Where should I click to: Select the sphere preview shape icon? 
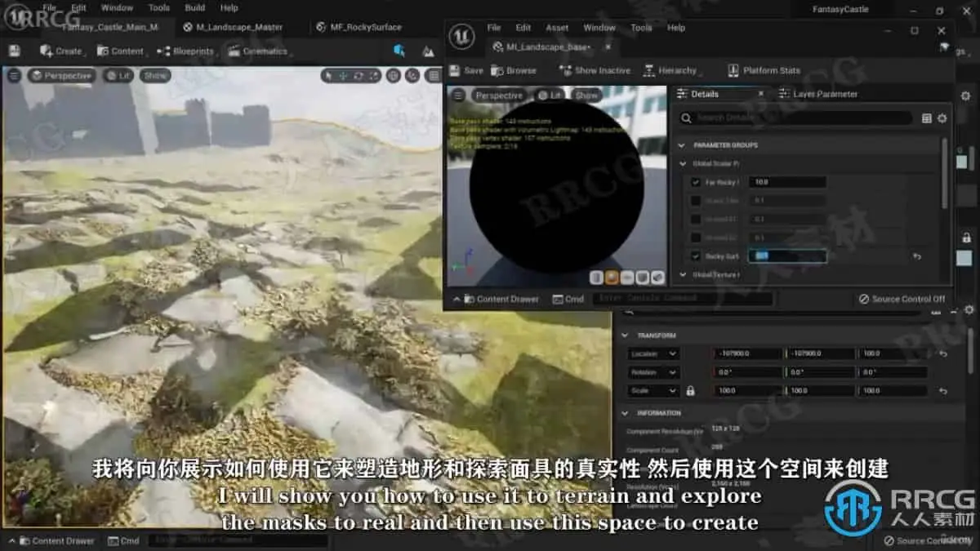point(612,278)
